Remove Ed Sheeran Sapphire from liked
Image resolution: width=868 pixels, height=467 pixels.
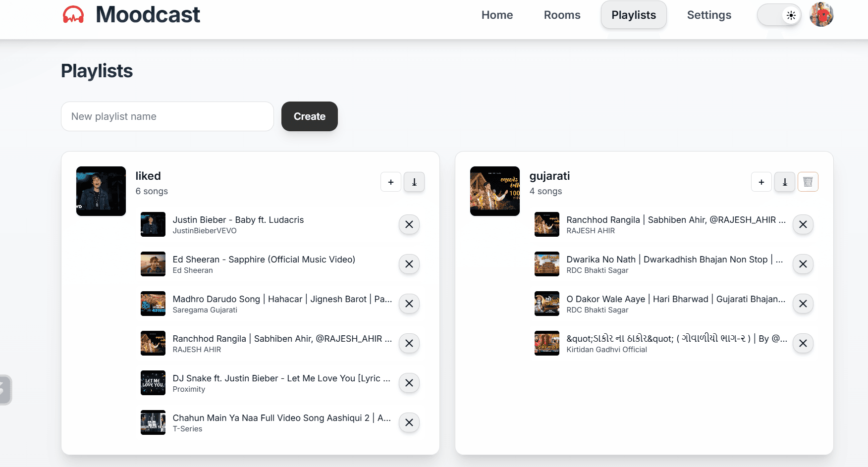point(409,264)
